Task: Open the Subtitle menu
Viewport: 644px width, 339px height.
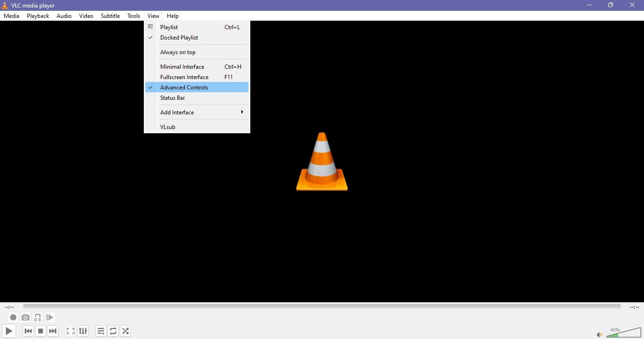Action: pos(110,16)
